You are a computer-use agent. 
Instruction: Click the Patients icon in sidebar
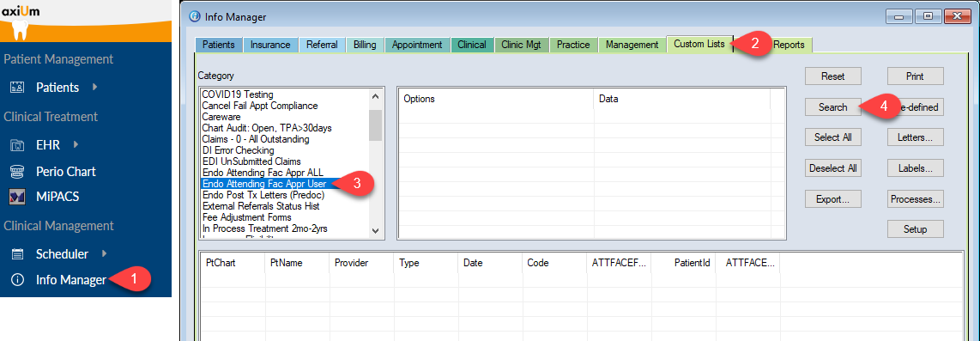(17, 88)
